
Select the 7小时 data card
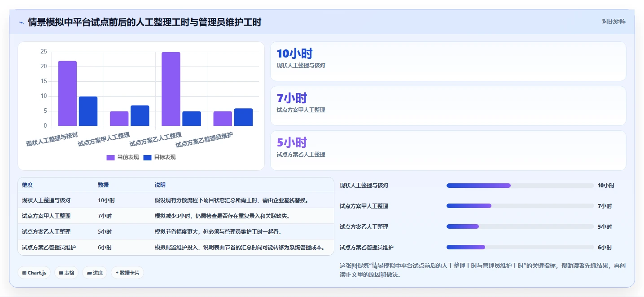(448, 106)
